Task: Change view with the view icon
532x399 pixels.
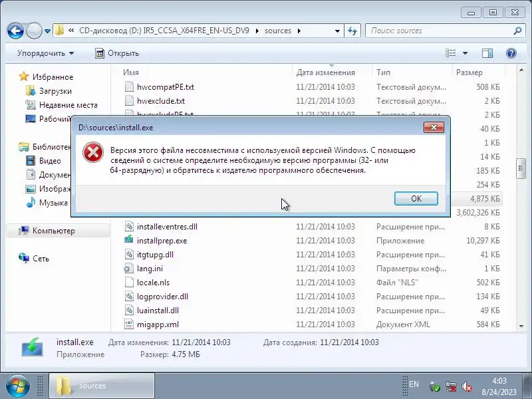Action: coord(451,53)
